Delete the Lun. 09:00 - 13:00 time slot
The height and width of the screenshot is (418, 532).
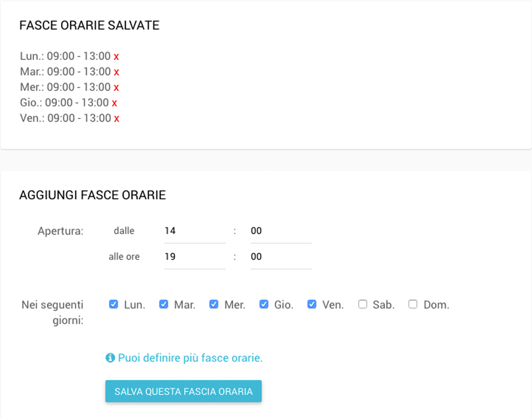[x=116, y=56]
